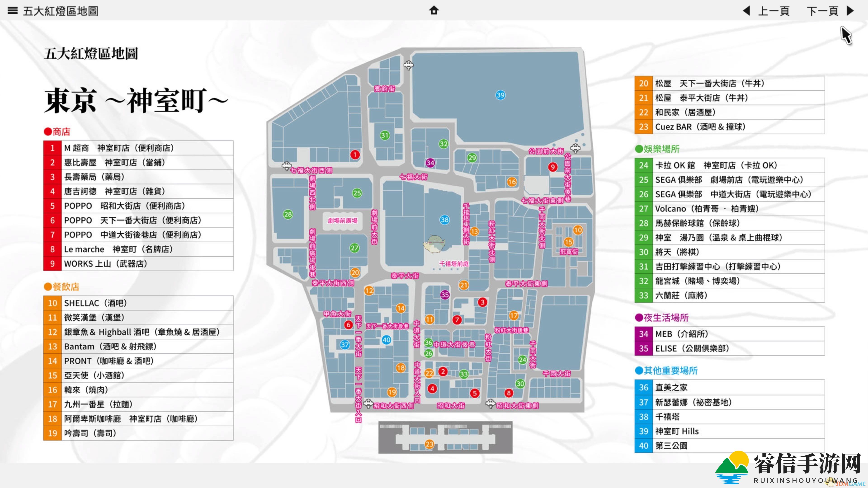Click map marker 39 Kamurocho Hills
This screenshot has width=868, height=488.
(500, 95)
